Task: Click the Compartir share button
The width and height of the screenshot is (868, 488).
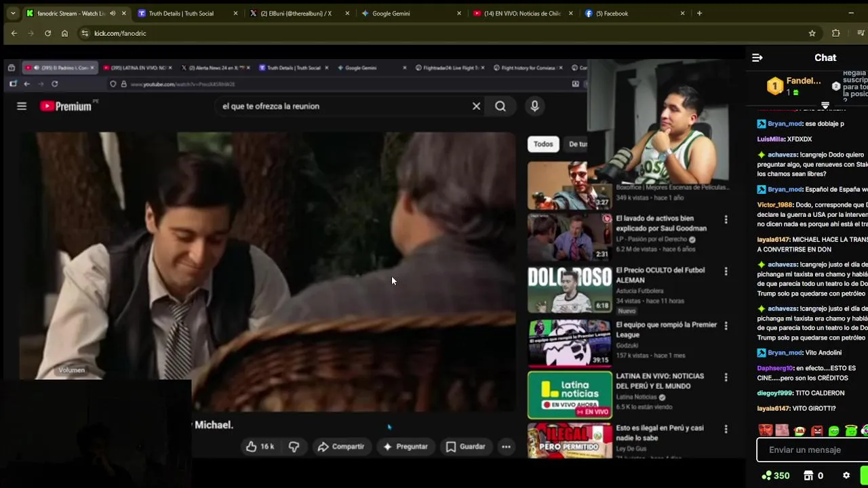Action: pyautogui.click(x=341, y=447)
